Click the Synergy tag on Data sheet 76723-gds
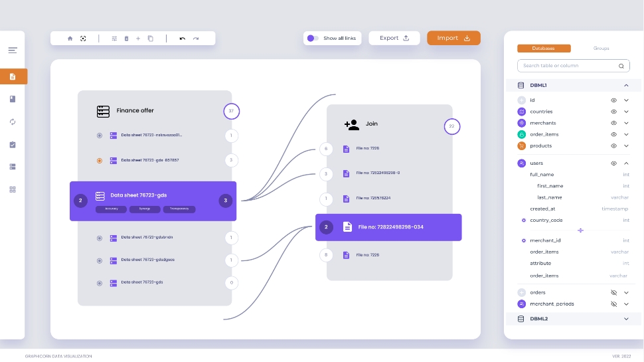The height and width of the screenshot is (362, 644). pos(145,209)
